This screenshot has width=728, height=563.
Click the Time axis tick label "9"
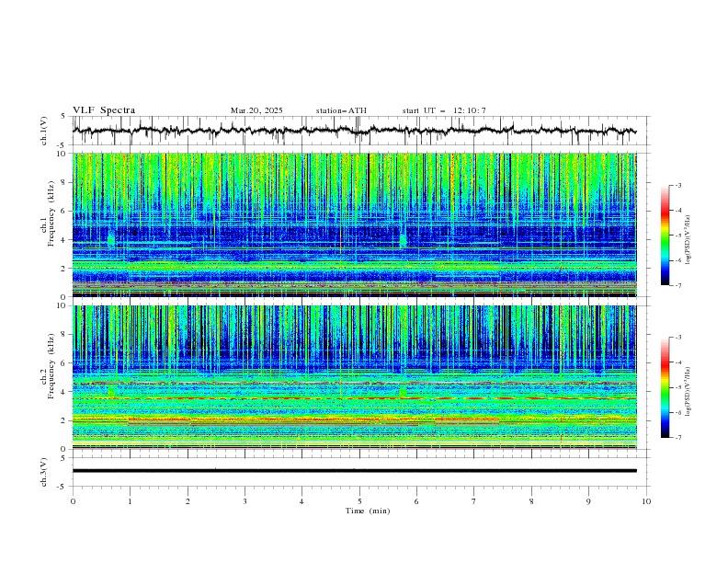tap(588, 501)
